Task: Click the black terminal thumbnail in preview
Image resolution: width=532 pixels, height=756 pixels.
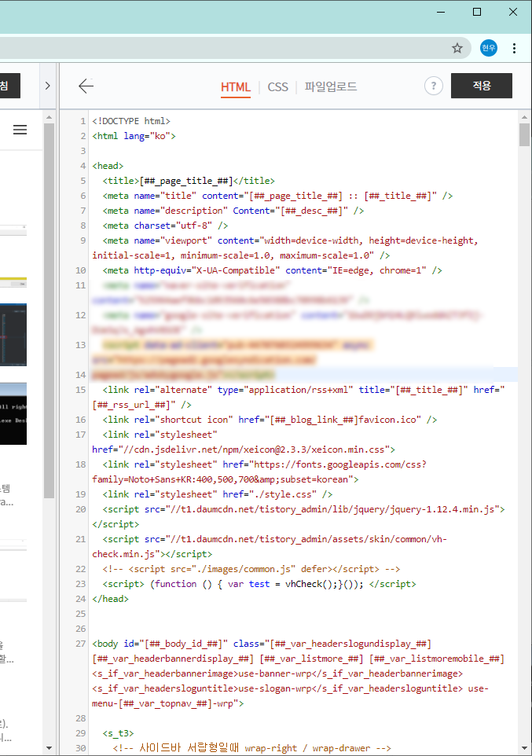Action: pyautogui.click(x=13, y=413)
